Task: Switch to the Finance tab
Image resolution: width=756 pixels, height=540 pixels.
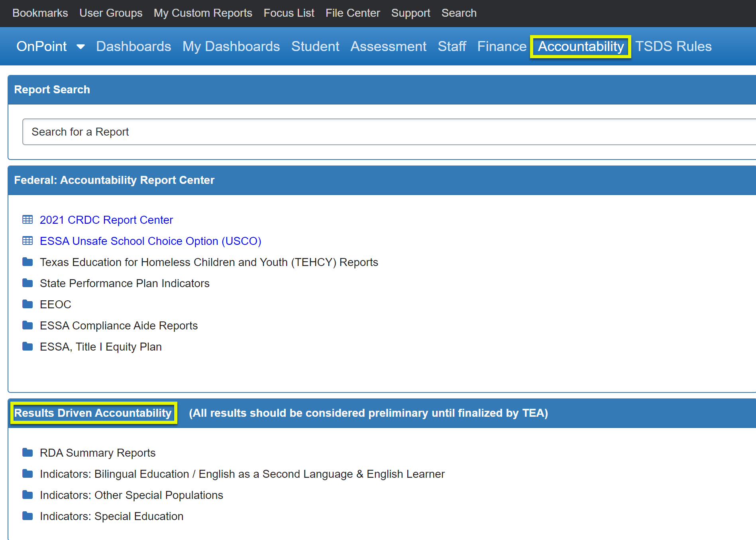Action: pyautogui.click(x=502, y=46)
